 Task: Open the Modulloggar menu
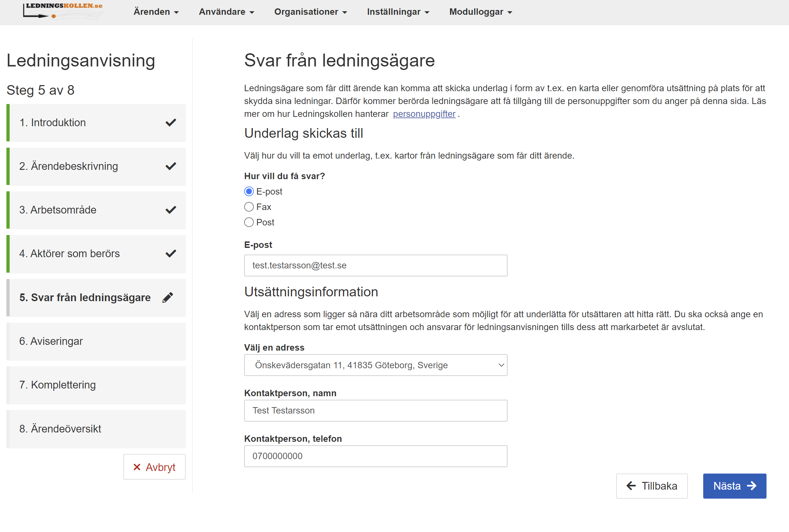pyautogui.click(x=480, y=12)
